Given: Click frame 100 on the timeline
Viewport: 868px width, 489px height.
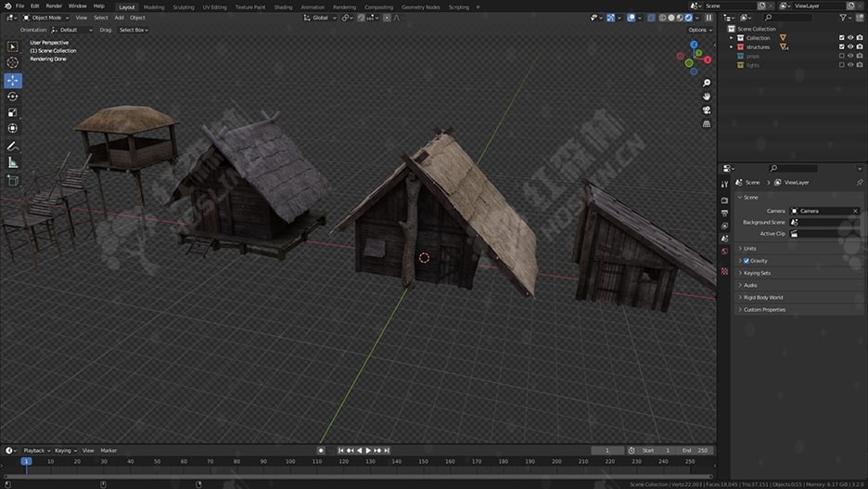Looking at the screenshot, I should (x=290, y=461).
